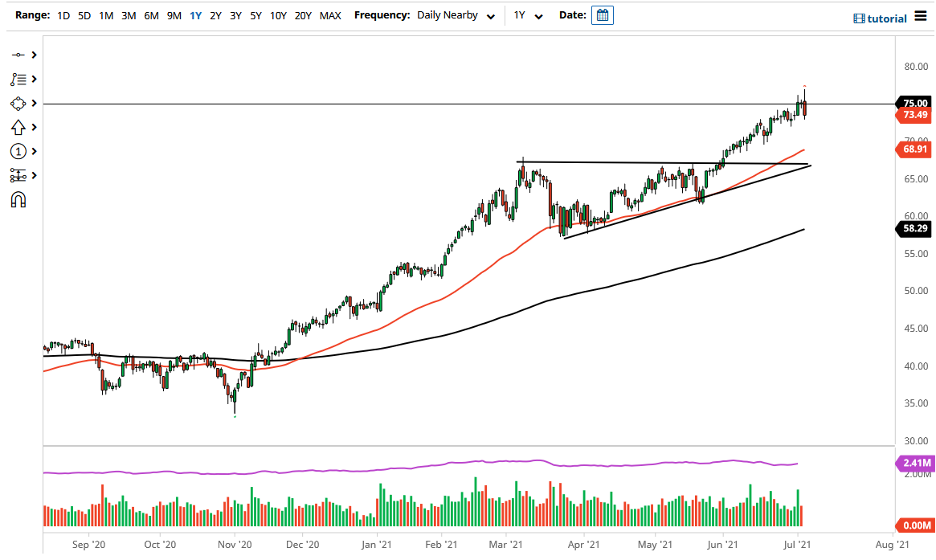Open the Date calendar picker
The image size is (936, 560).
point(602,14)
